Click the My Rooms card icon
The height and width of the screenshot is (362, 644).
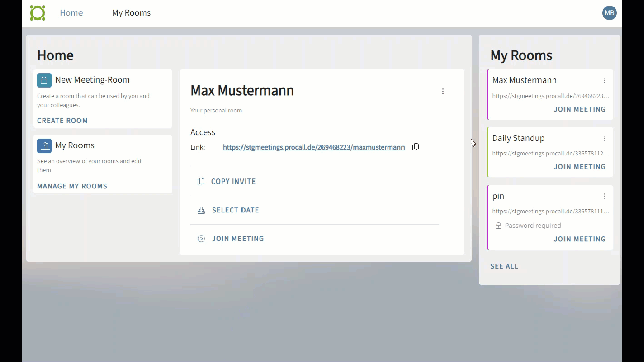pos(44,146)
